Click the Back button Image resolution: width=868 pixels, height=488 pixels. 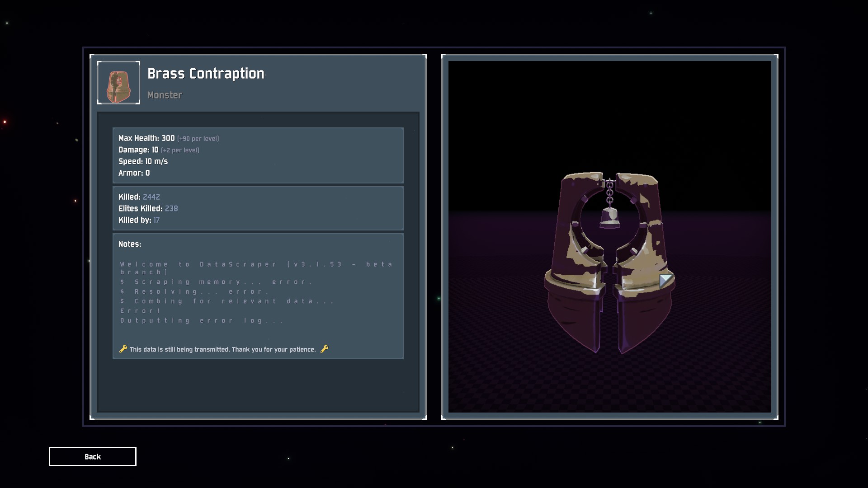(92, 456)
